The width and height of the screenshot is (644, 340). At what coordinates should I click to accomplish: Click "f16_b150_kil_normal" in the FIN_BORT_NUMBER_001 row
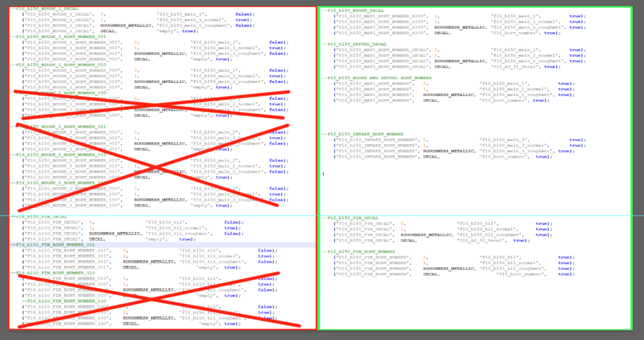tap(209, 256)
